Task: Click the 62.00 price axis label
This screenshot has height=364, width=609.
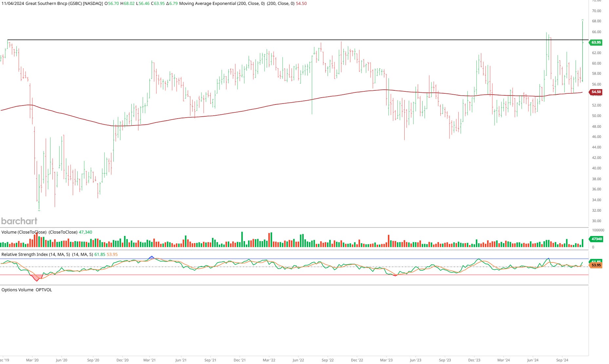Action: point(597,53)
